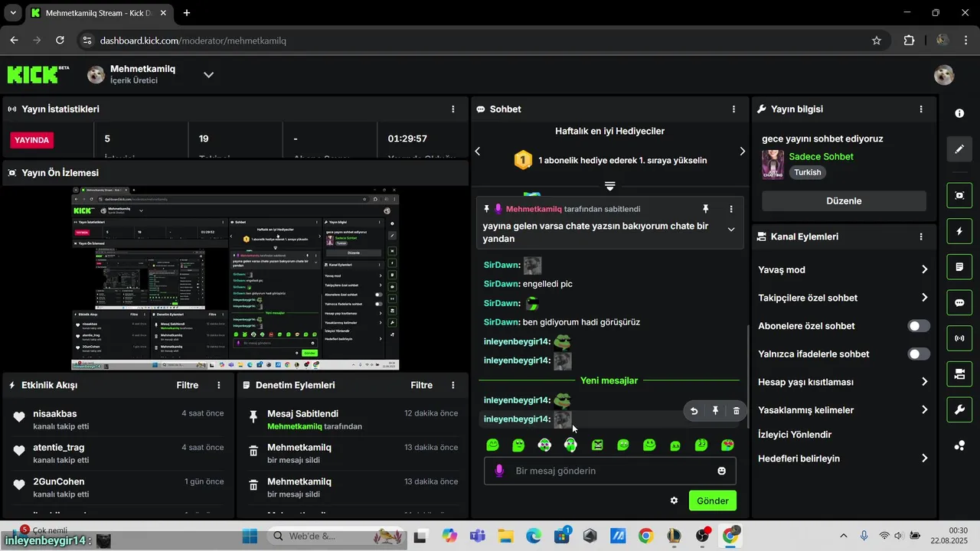Select the pencil edit icon in sidebar
980x551 pixels.
[x=959, y=149]
